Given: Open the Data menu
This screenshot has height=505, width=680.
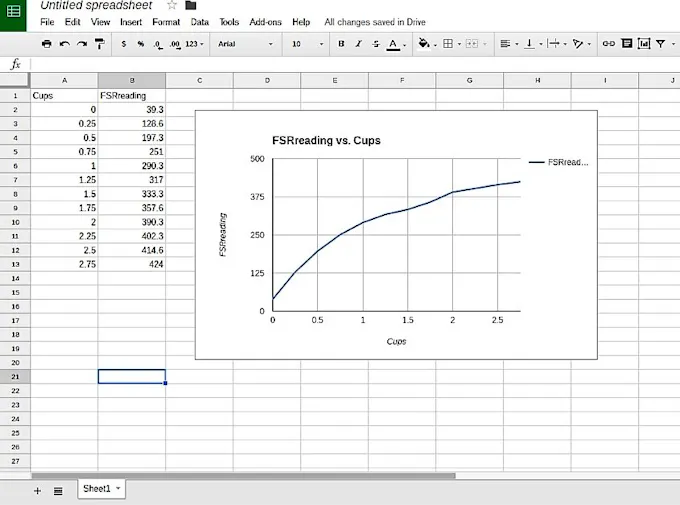Looking at the screenshot, I should click(x=199, y=22).
